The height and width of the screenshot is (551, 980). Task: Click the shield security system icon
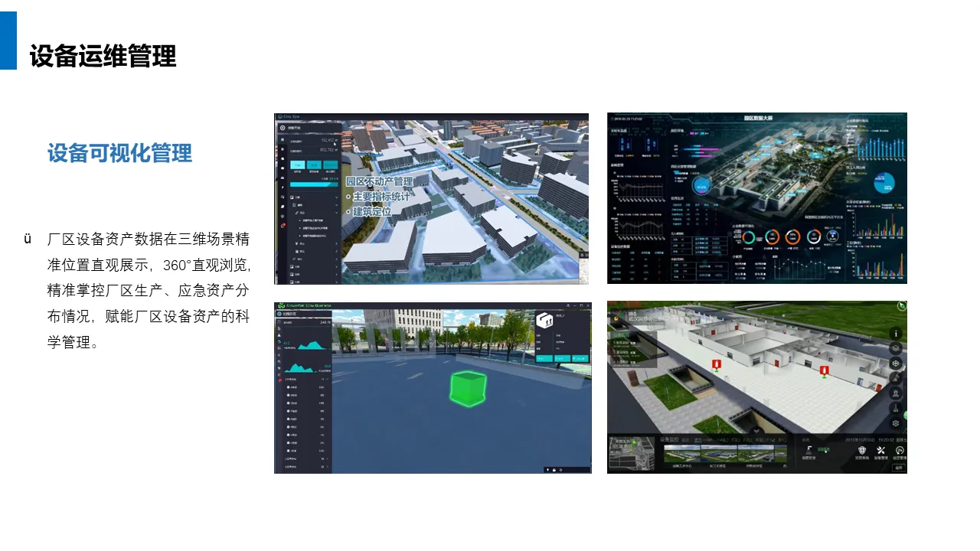click(x=862, y=451)
